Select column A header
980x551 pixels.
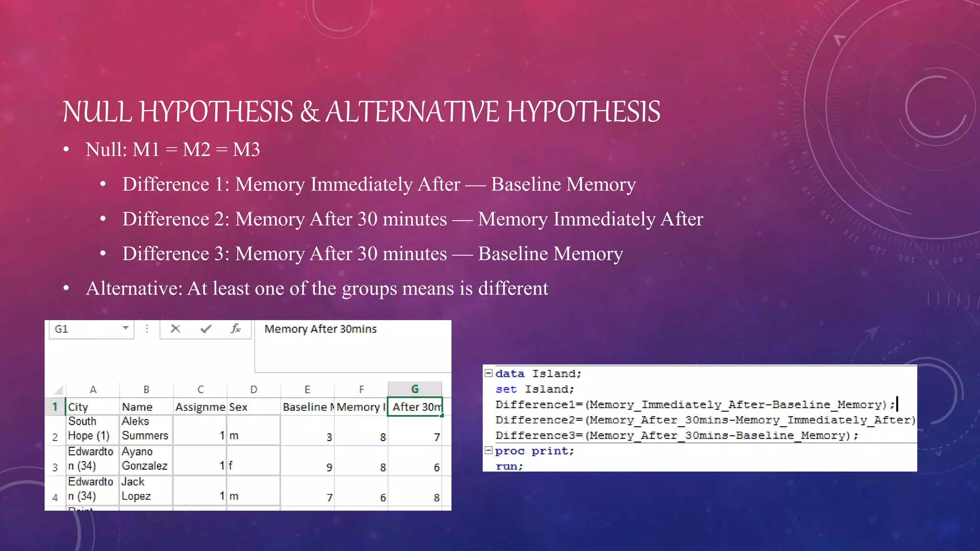pyautogui.click(x=93, y=389)
